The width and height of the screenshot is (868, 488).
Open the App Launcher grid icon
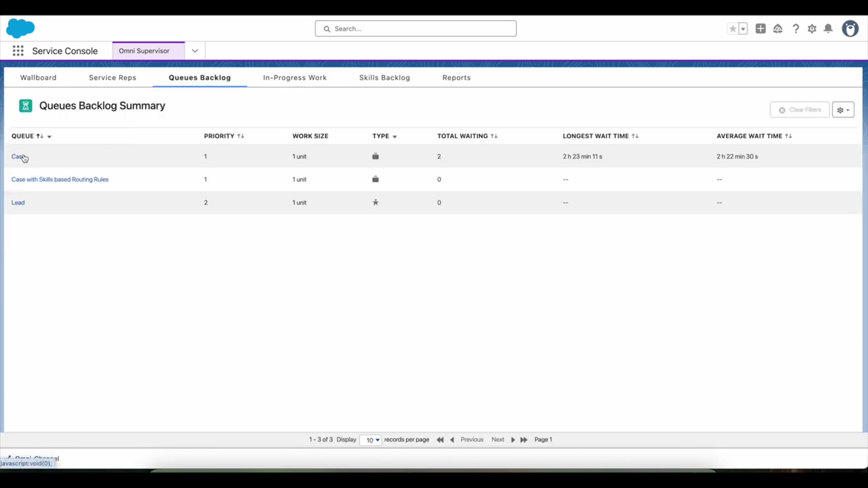[x=18, y=51]
